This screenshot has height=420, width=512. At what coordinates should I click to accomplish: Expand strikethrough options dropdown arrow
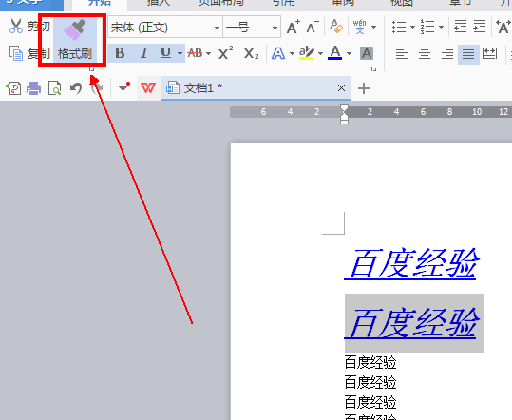208,53
